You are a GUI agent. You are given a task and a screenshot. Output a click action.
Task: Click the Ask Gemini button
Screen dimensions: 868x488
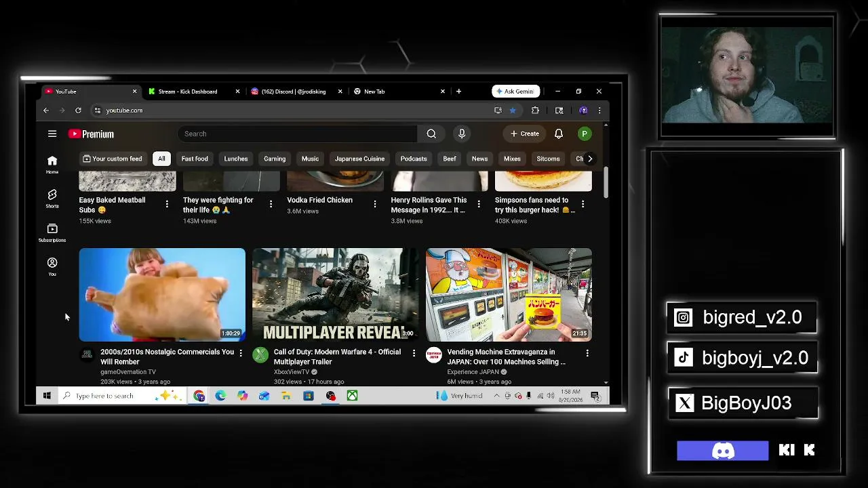(x=515, y=91)
